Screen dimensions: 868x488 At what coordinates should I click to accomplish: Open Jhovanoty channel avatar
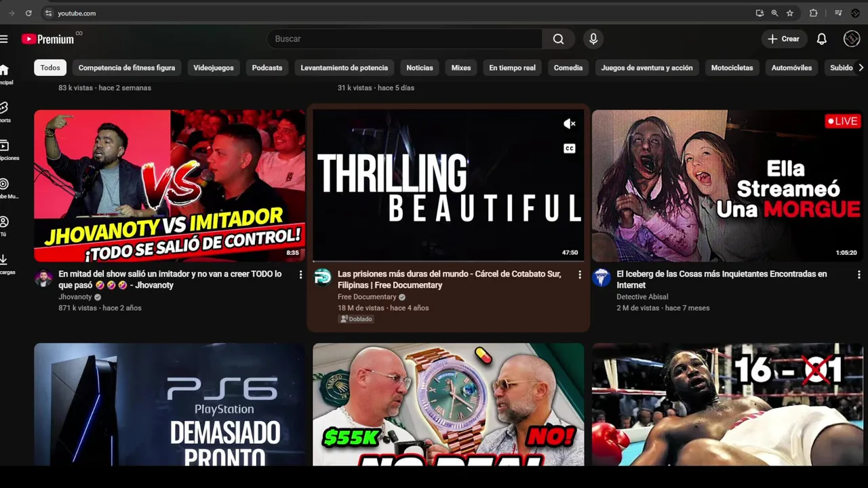point(43,278)
